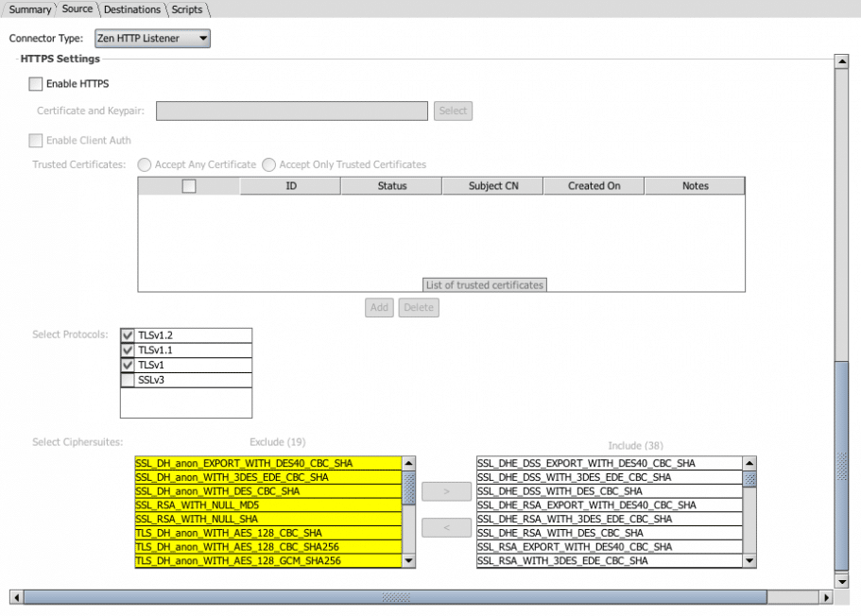Sort certificates by Created On column

coord(594,186)
